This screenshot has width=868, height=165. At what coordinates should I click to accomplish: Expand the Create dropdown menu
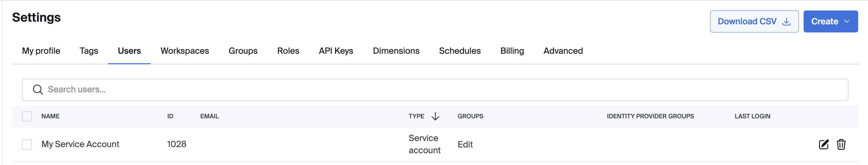click(x=830, y=22)
